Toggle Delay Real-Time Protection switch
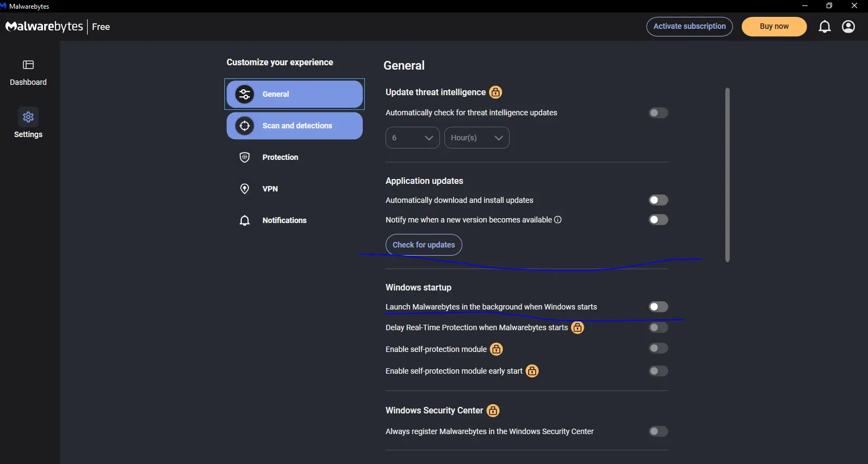 point(658,327)
